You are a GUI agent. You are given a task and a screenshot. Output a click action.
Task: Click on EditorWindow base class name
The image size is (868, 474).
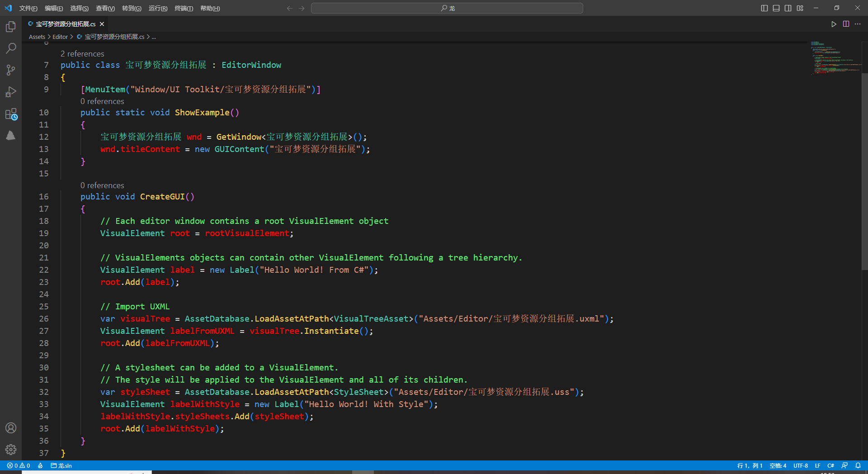pyautogui.click(x=251, y=65)
